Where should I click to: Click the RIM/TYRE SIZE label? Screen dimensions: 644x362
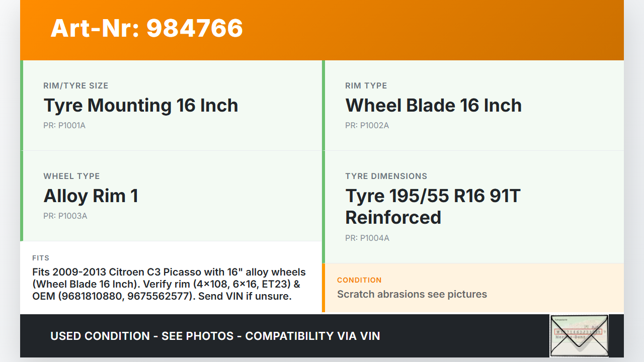[x=76, y=85]
